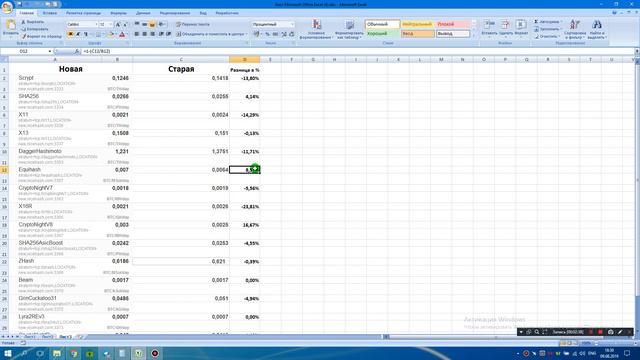640x360 pixels.
Task: Open Conditional Formatting (Условное форматирование)
Action: coord(316,29)
